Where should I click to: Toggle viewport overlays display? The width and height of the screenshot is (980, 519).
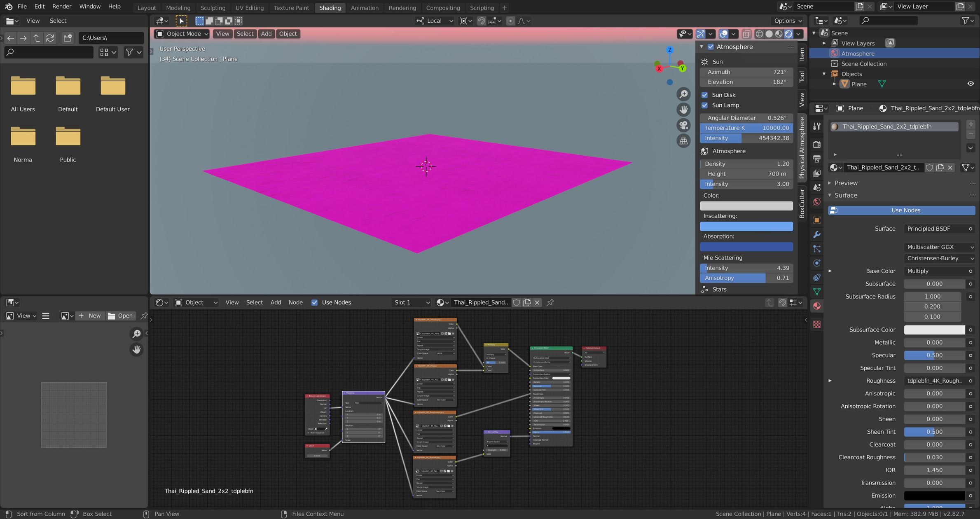(x=724, y=34)
